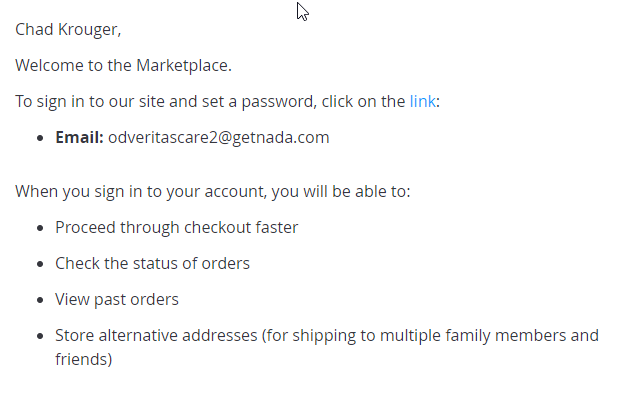Screen dimensions: 617x407
Task: Click bullet before "Store alternative addresses"
Action: tap(40, 337)
